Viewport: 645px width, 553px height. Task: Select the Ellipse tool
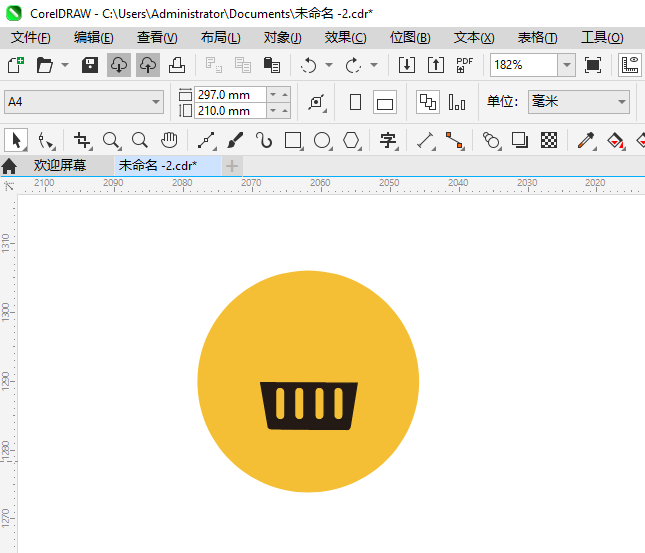pyautogui.click(x=322, y=141)
